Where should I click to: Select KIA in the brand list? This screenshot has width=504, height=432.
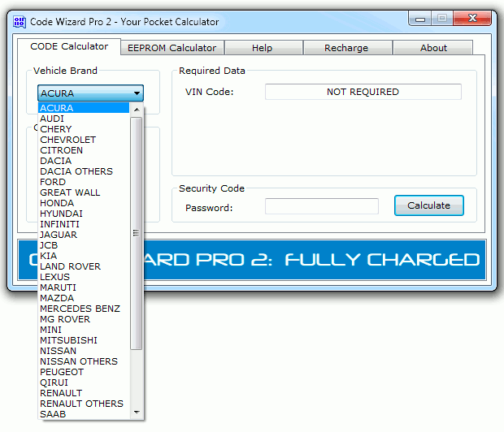84,256
